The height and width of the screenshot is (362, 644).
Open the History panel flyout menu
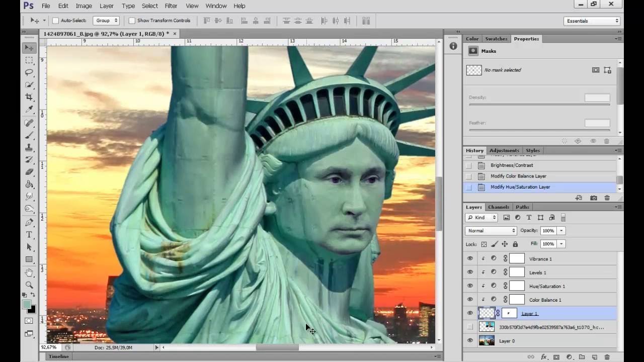617,150
